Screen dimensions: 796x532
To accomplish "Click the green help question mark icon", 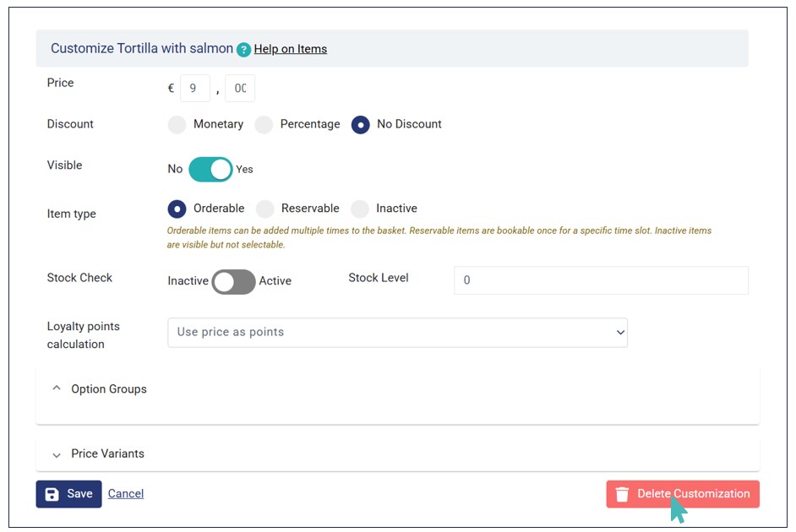I will click(243, 50).
